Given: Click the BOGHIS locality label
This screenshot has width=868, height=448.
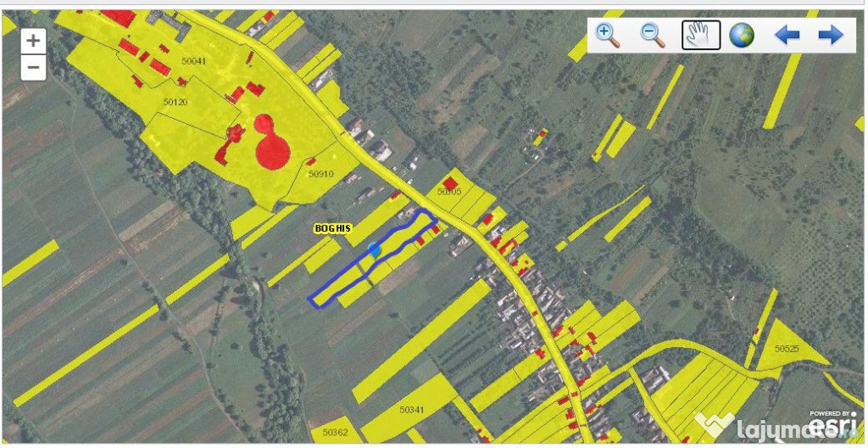Looking at the screenshot, I should (332, 229).
